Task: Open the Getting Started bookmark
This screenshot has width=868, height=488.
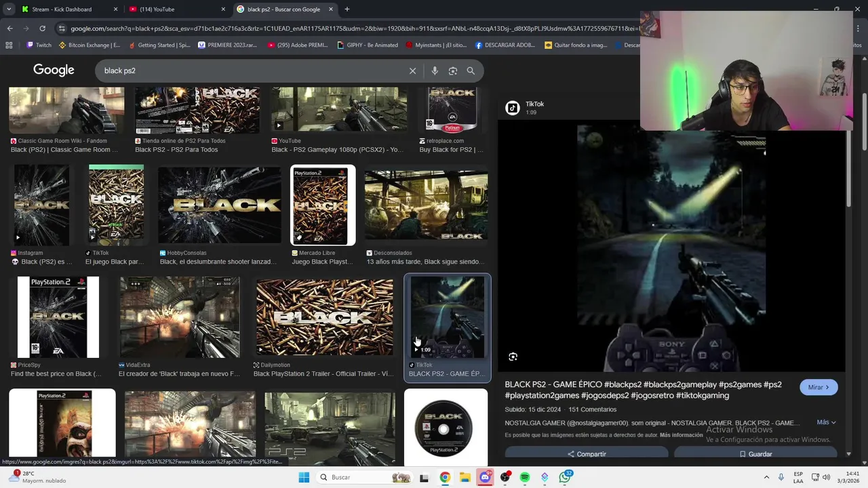Action: point(159,45)
